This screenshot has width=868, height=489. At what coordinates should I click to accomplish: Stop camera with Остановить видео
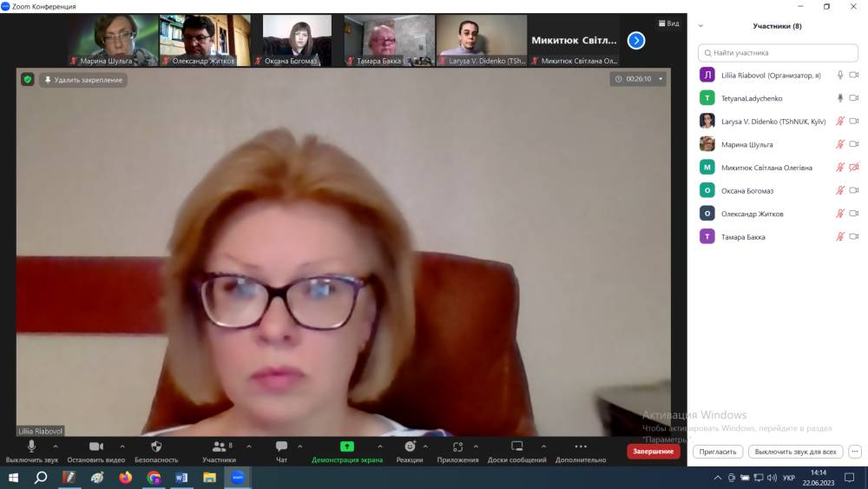pyautogui.click(x=95, y=446)
